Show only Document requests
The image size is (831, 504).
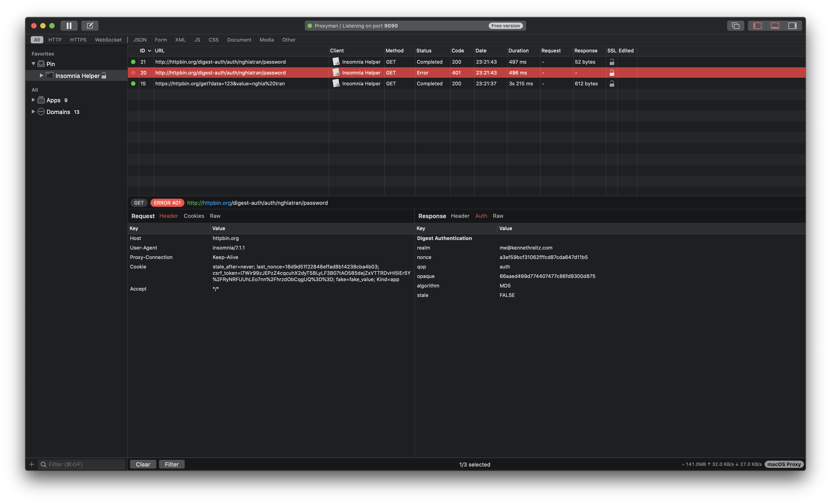pos(239,40)
